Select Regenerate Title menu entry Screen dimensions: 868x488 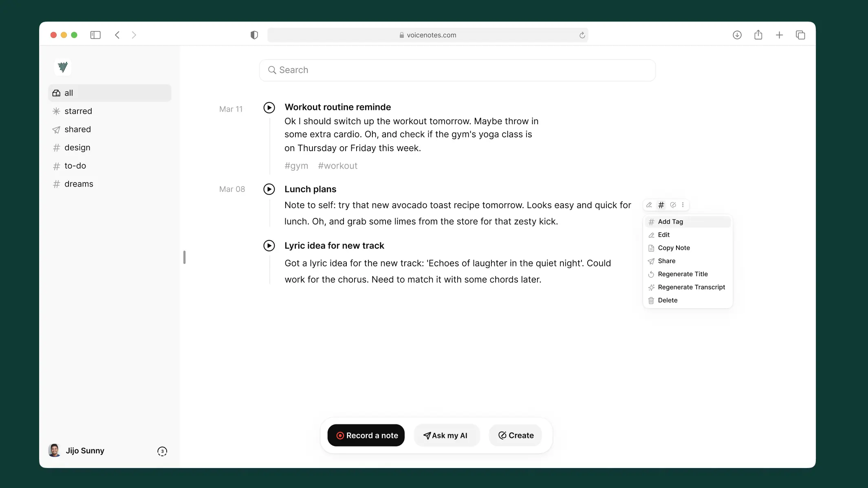click(x=688, y=274)
